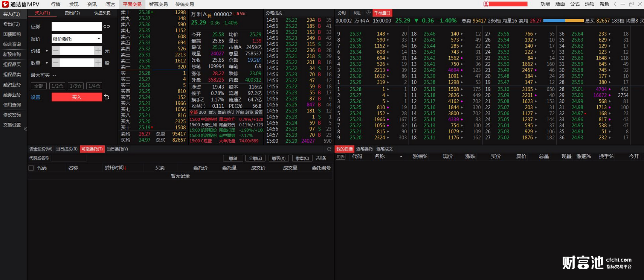Click the 撤卖(C) button
Screen dimensions: 644x280
click(302, 158)
